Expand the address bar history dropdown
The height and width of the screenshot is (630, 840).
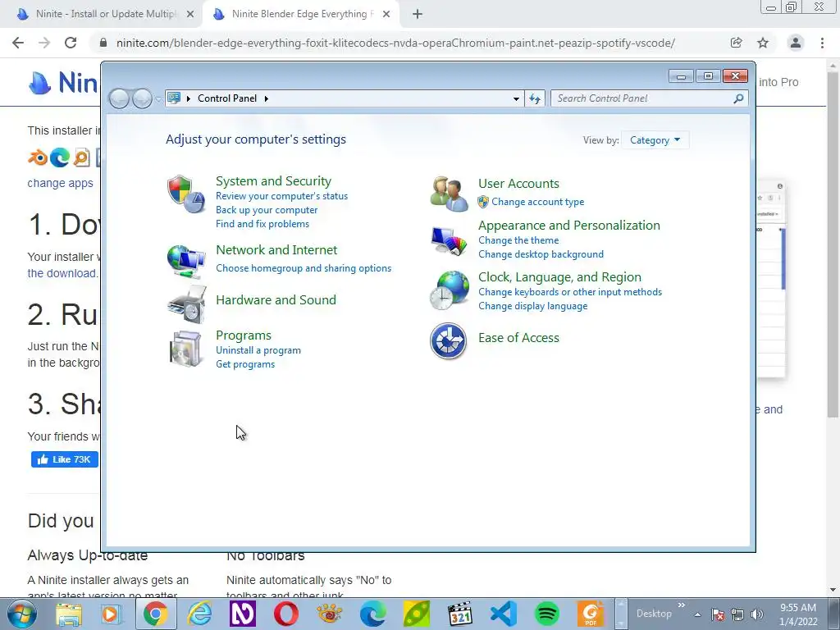[516, 98]
